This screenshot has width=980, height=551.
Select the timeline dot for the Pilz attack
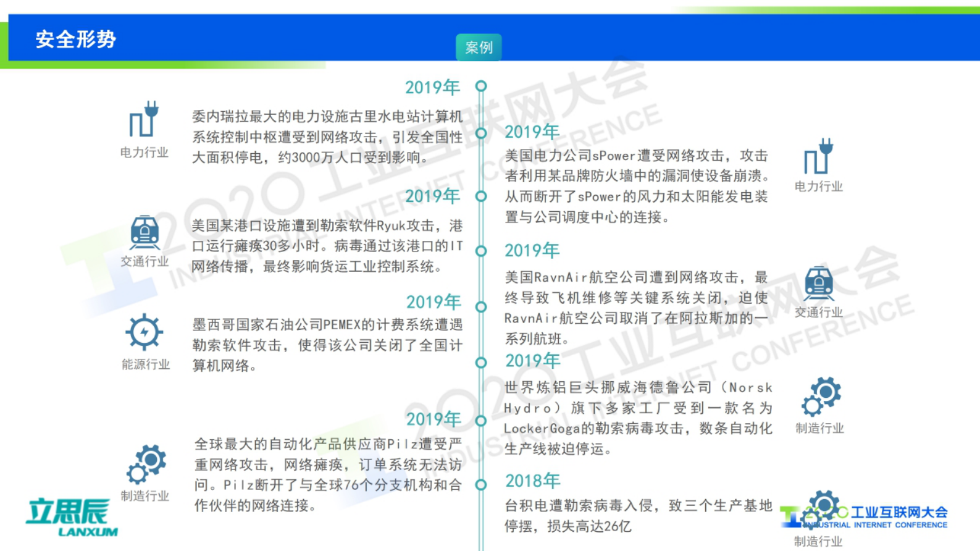coord(481,421)
